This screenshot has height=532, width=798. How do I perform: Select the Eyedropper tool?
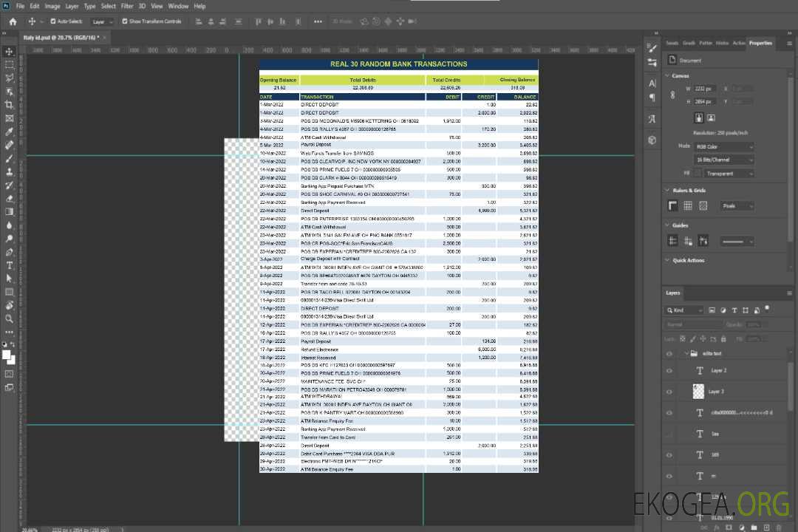coord(9,132)
